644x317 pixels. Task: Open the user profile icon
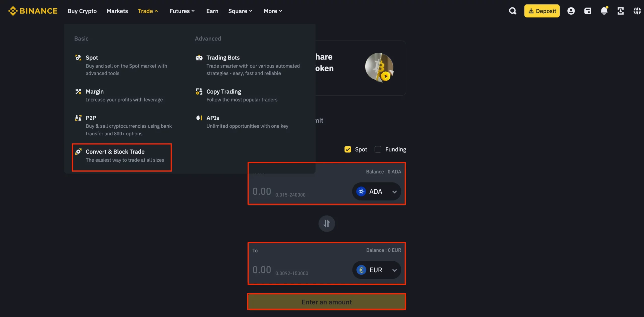pyautogui.click(x=571, y=11)
